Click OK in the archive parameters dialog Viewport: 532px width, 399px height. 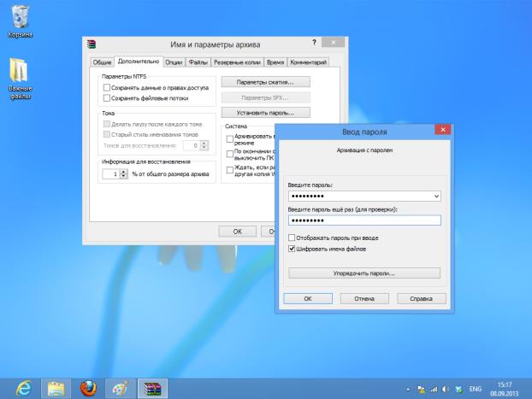(238, 232)
